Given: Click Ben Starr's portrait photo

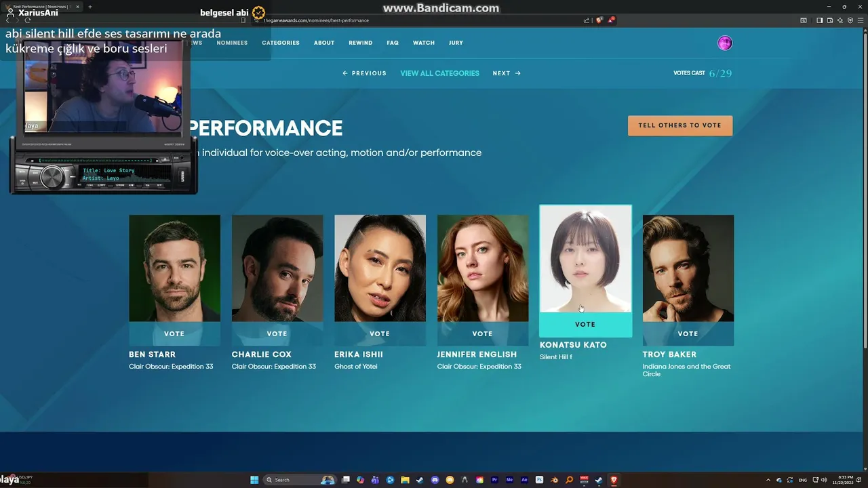Looking at the screenshot, I should pyautogui.click(x=174, y=268).
